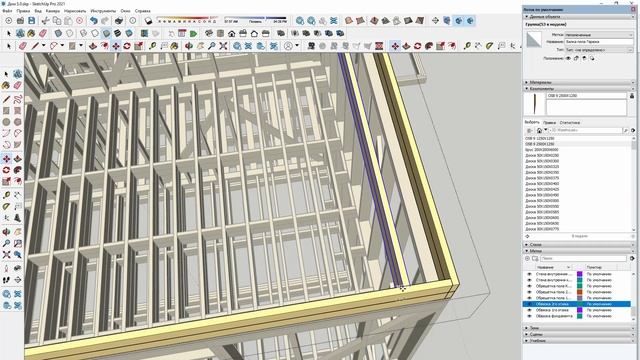
Task: Open the line tool dropdown arrow
Action: (43, 46)
